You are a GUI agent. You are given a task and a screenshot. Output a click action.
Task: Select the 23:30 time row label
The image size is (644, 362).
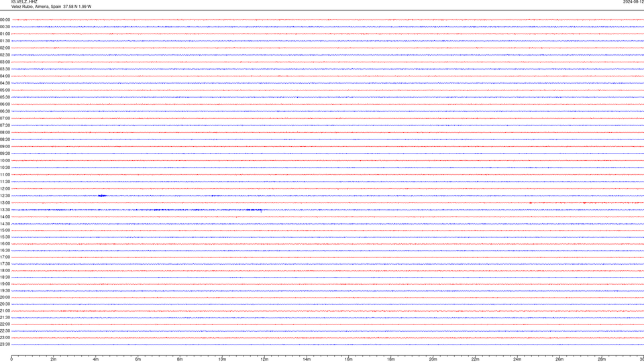[5, 345]
